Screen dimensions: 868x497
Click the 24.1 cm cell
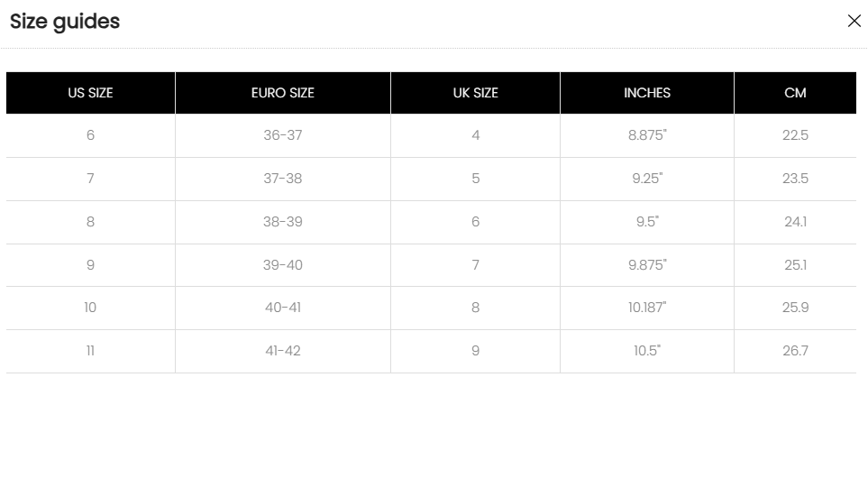[795, 222]
